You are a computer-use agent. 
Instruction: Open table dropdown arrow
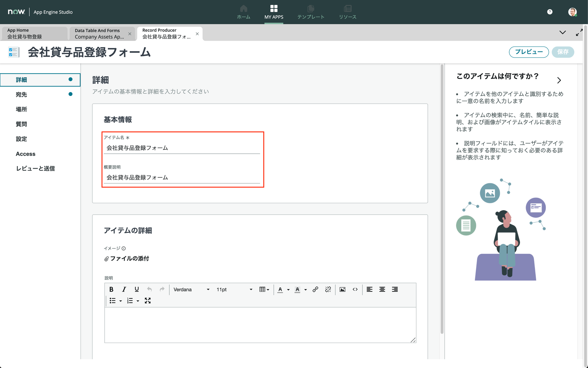click(x=268, y=290)
